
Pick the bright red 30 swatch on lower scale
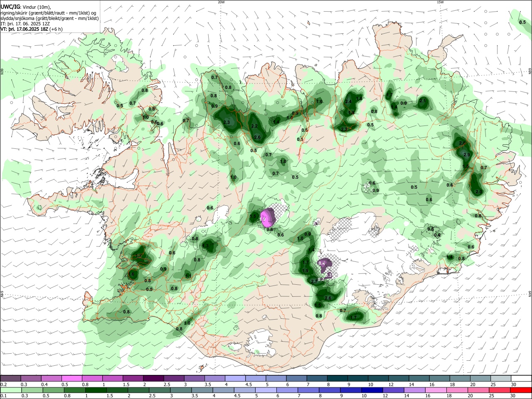[521, 390]
